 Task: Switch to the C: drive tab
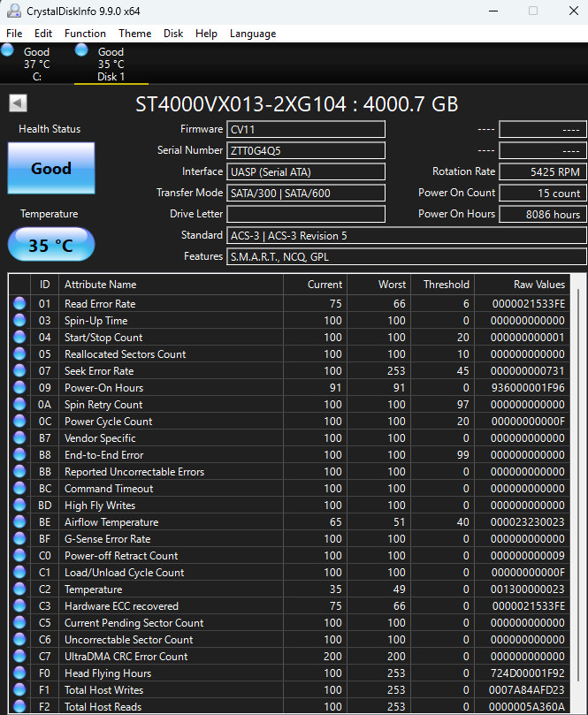(36, 64)
